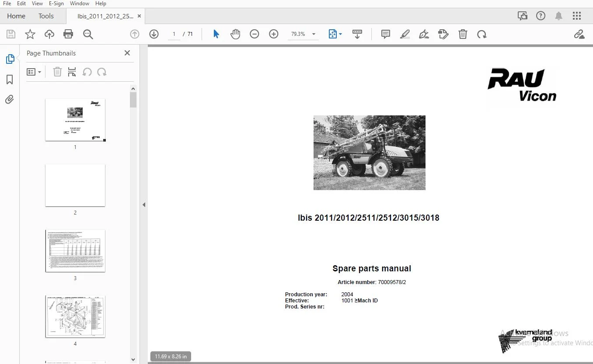
Task: Open the find text search tool
Action: (88, 34)
